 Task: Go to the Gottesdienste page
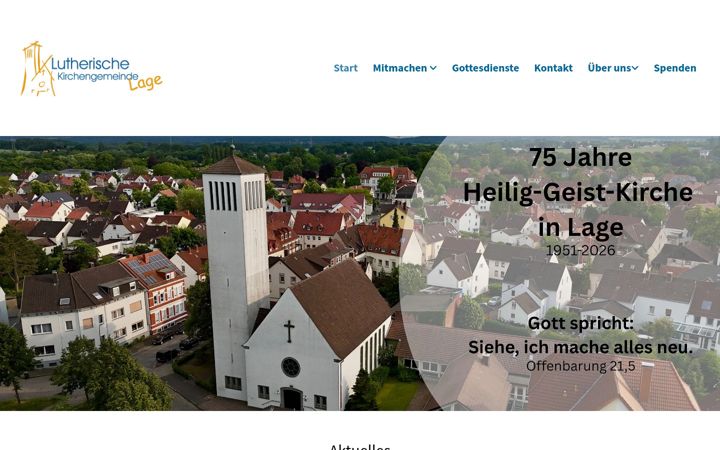point(485,68)
